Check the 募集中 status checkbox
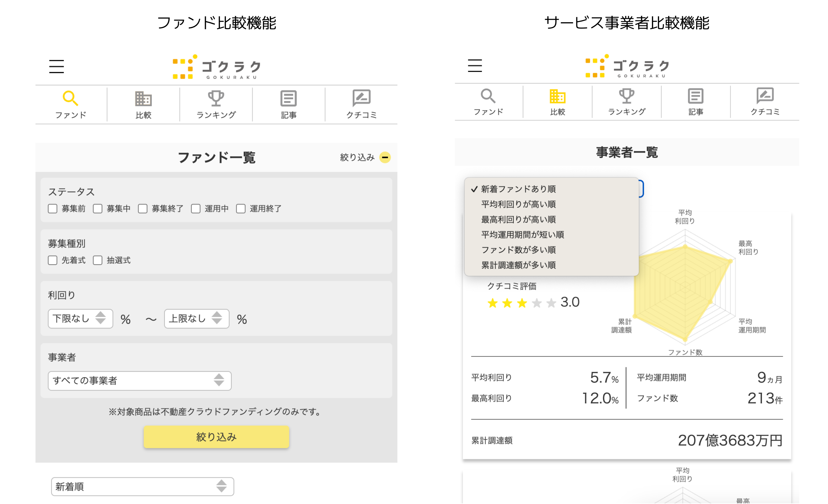 98,209
